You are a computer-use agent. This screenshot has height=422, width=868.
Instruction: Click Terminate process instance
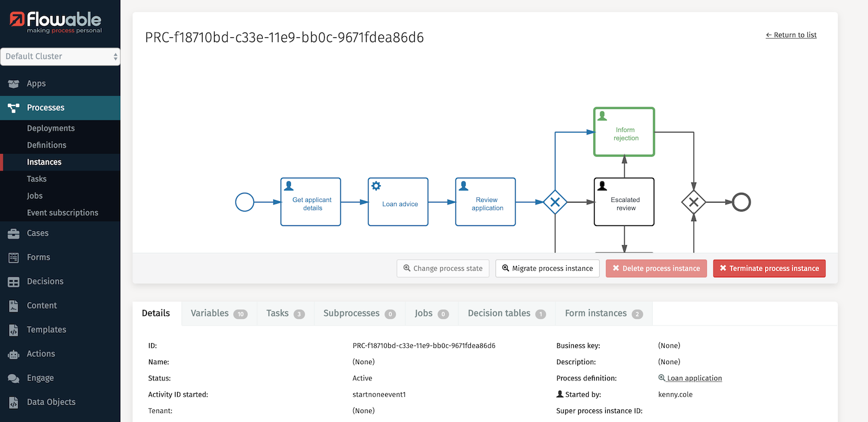pos(769,268)
